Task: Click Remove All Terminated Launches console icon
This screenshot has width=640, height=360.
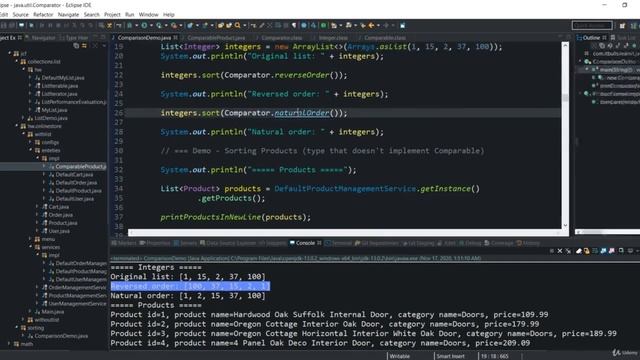Action: 568,251
